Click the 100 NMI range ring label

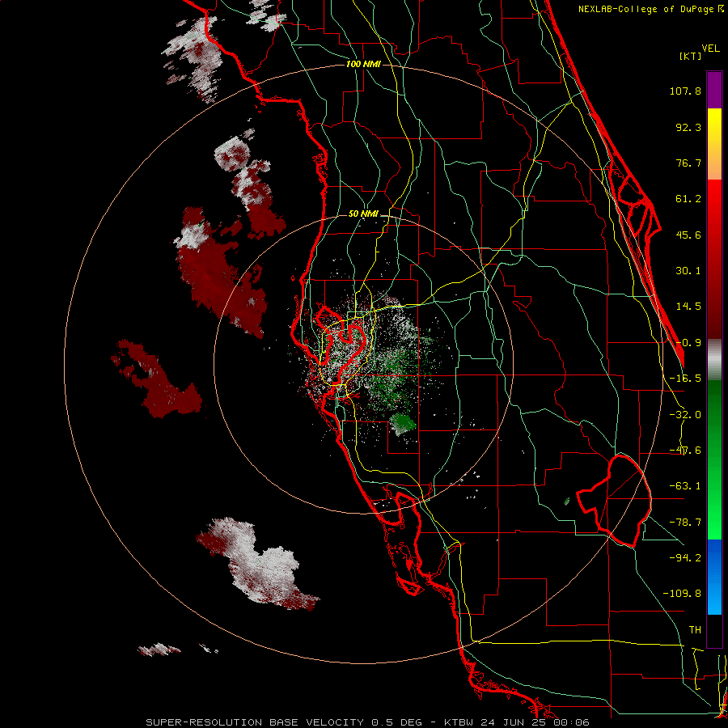coord(363,64)
